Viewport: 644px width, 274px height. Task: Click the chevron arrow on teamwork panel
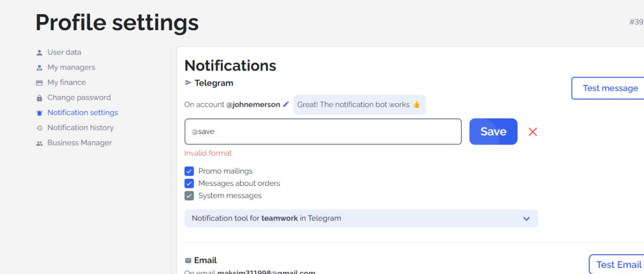tap(526, 219)
